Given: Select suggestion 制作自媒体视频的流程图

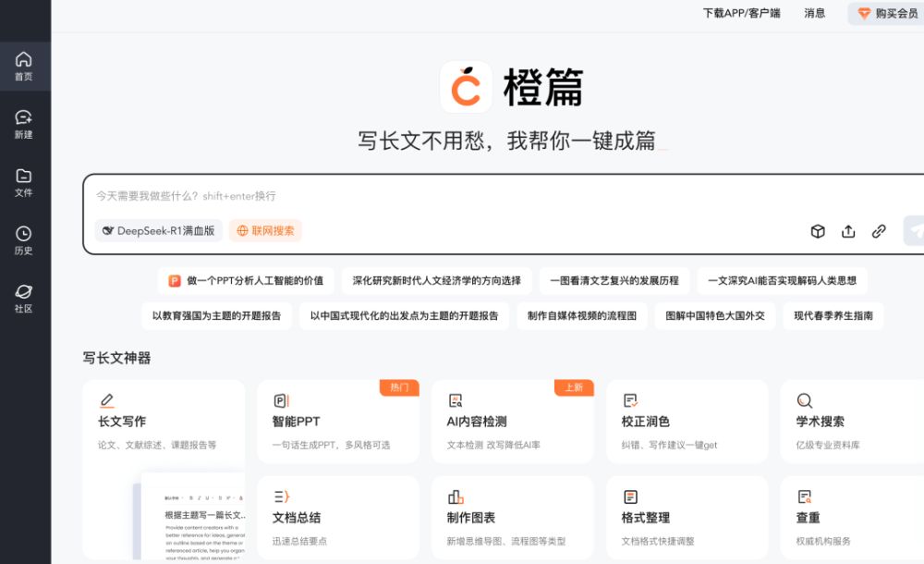Looking at the screenshot, I should click(x=581, y=315).
